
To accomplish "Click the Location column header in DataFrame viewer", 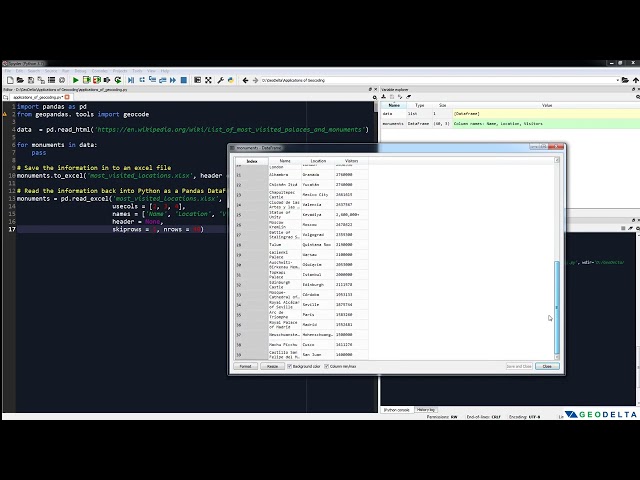I will pos(318,161).
